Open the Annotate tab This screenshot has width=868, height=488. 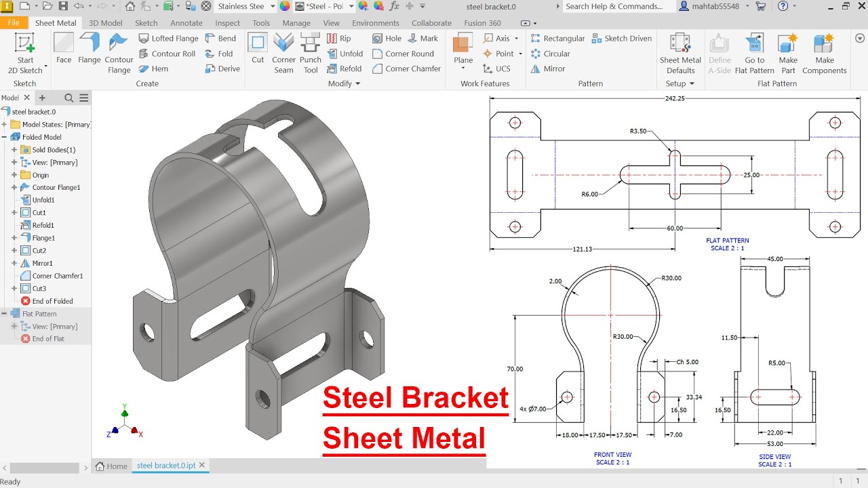point(186,23)
